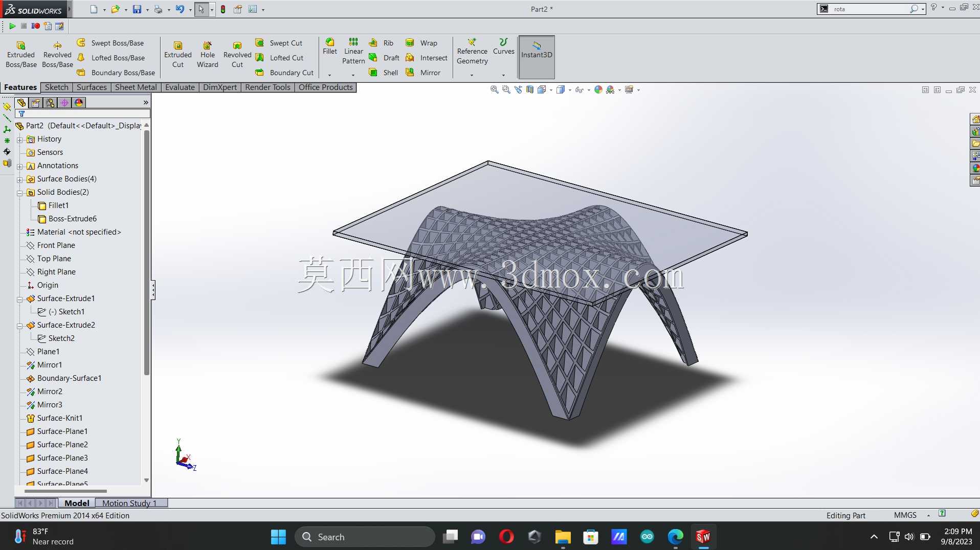Open the PropertyManager tab icon
Image resolution: width=980 pixels, height=550 pixels.
[36, 103]
